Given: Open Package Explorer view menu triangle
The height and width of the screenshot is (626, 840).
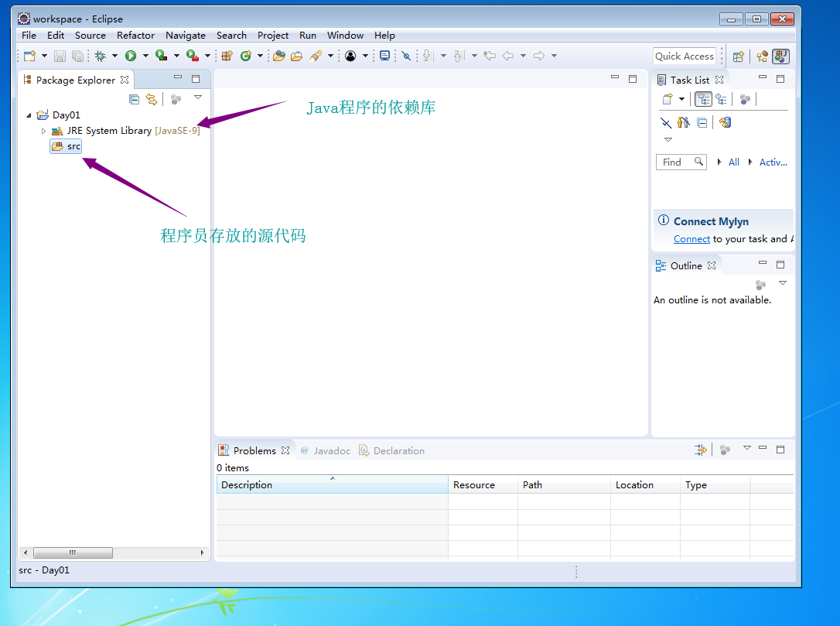Looking at the screenshot, I should click(198, 97).
